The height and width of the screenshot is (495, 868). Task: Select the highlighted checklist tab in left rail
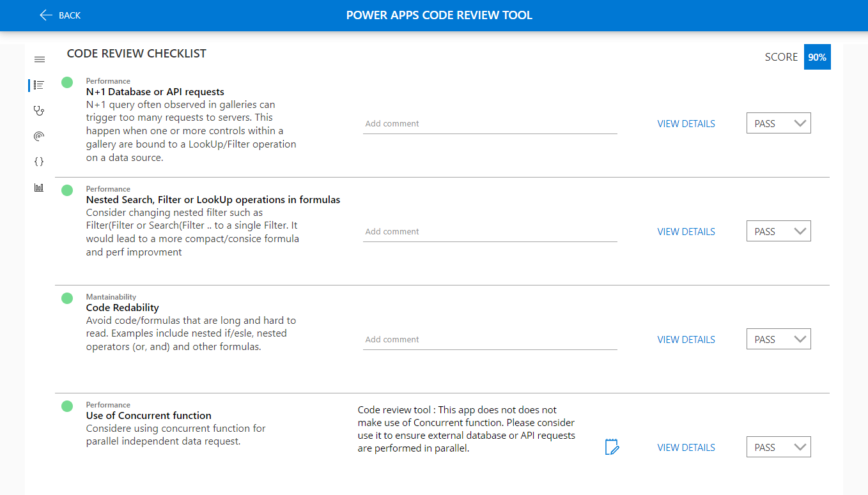point(39,84)
